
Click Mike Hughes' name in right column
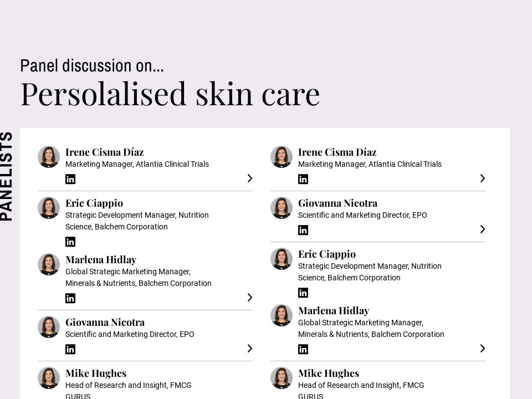[329, 373]
